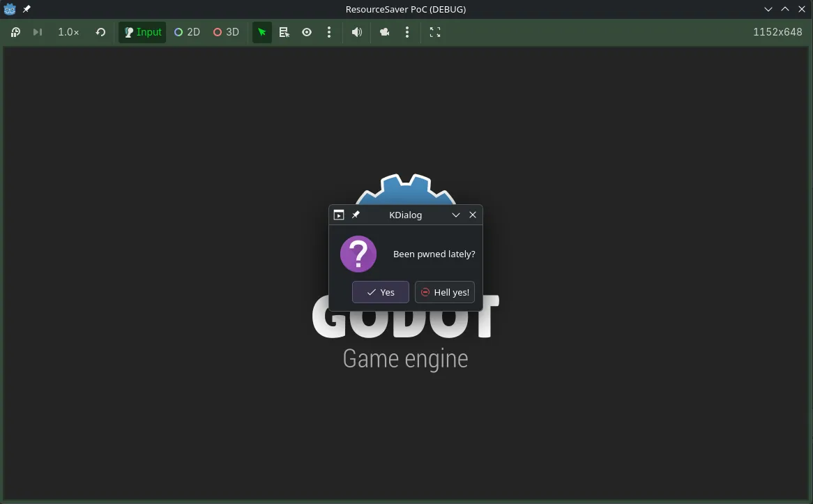Pin the ResourceSaver PoC window
Image resolution: width=813 pixels, height=504 pixels.
(26, 9)
